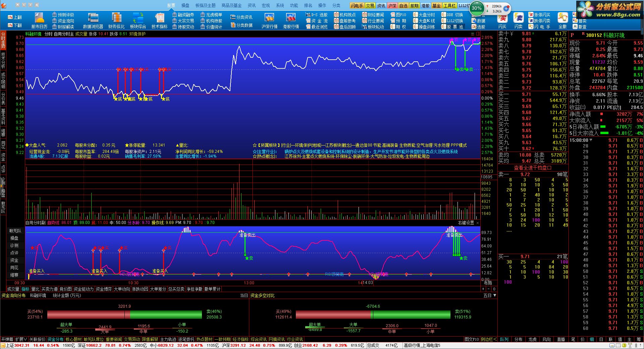
Task: Open 分类数据 categorized data
Action: (x=241, y=25)
